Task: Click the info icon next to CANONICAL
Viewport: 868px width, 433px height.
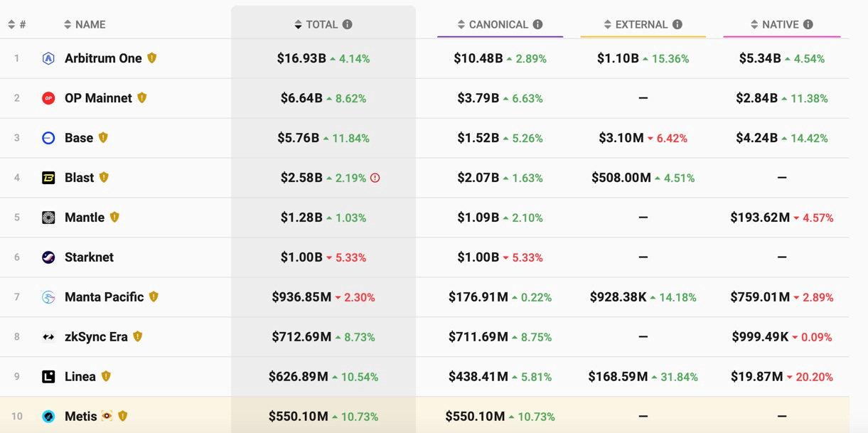Action: pyautogui.click(x=537, y=24)
